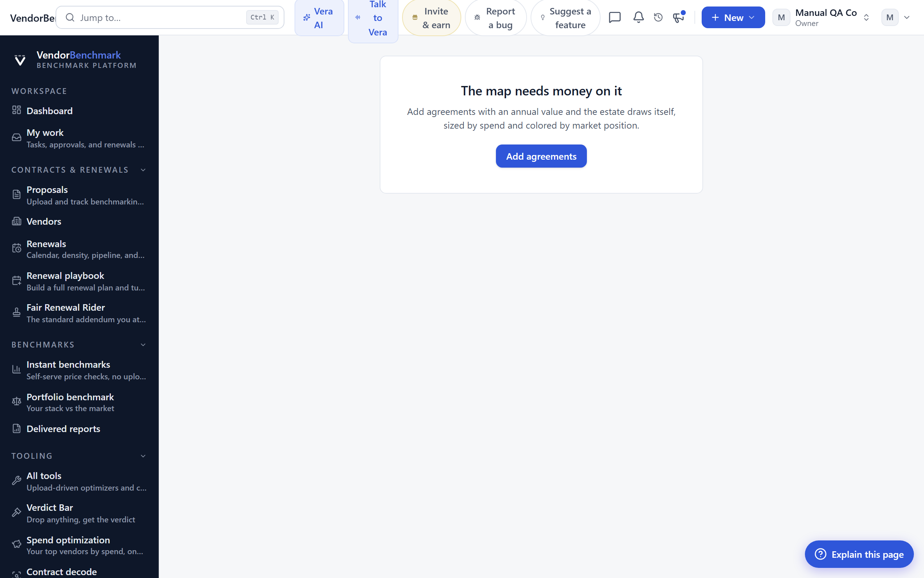The height and width of the screenshot is (578, 924).
Task: Click Add agreements button
Action: (x=541, y=156)
